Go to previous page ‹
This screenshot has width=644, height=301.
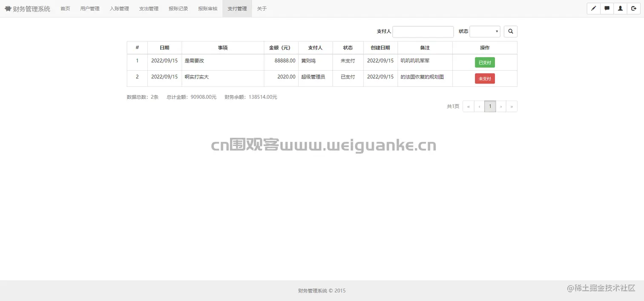pyautogui.click(x=479, y=106)
